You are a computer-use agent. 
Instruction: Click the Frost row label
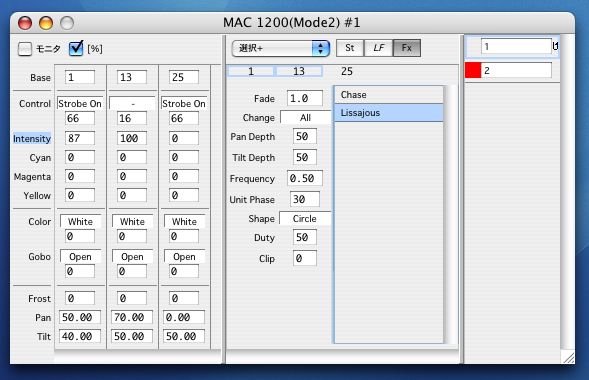coord(39,299)
